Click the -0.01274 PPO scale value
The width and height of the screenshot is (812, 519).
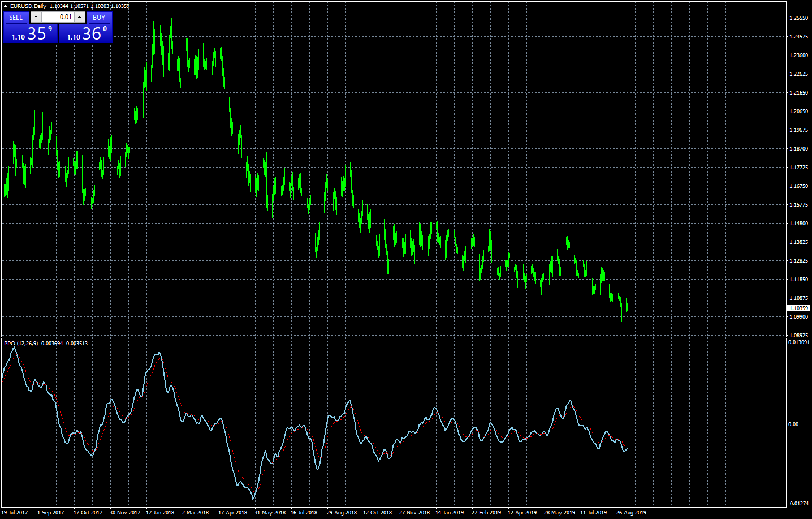(x=798, y=504)
